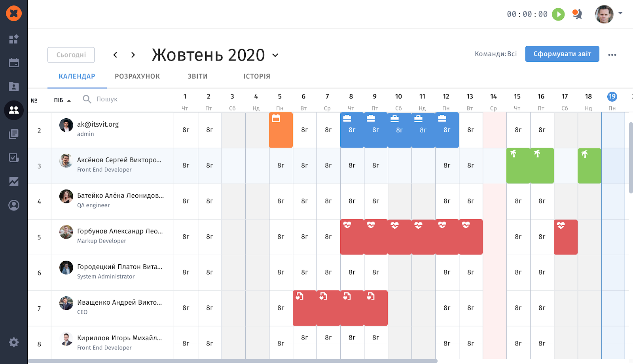Go to the previous month
Viewport: 633px width, 364px height.
(x=115, y=55)
